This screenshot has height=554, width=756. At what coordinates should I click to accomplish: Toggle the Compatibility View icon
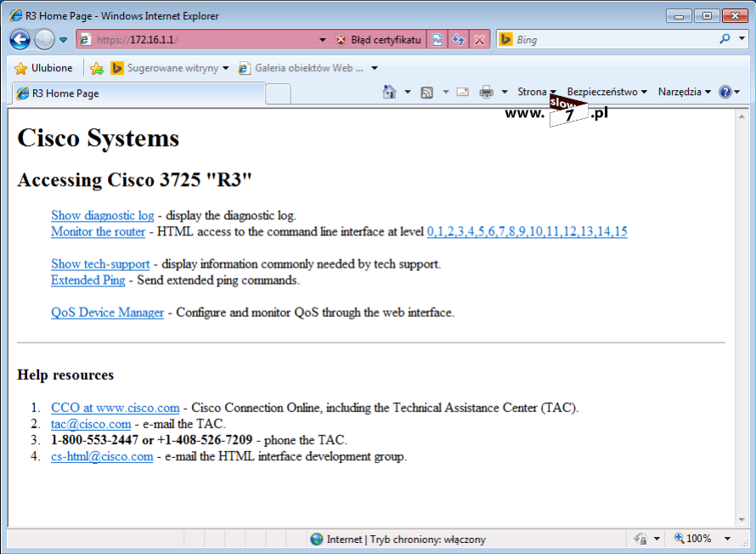(437, 40)
